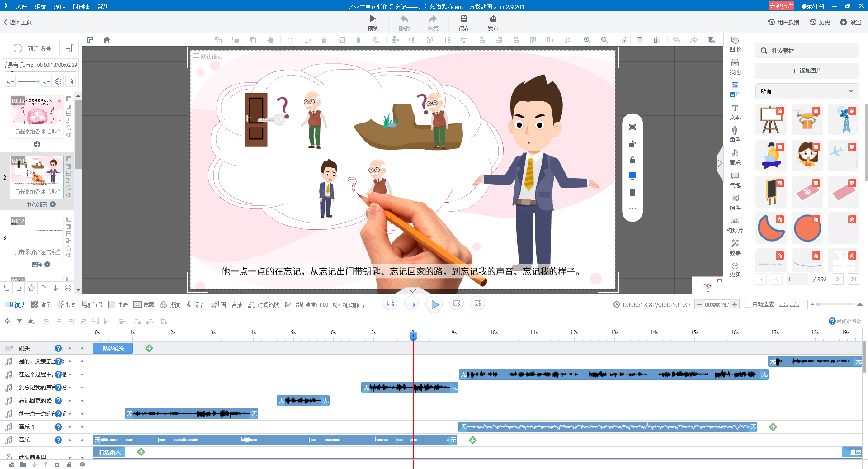Open the 幻灯片 slides panel
The height and width of the screenshot is (469, 868).
click(735, 225)
